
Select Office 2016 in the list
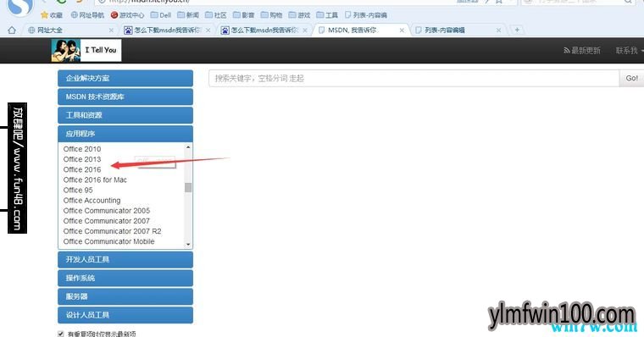pyautogui.click(x=82, y=169)
